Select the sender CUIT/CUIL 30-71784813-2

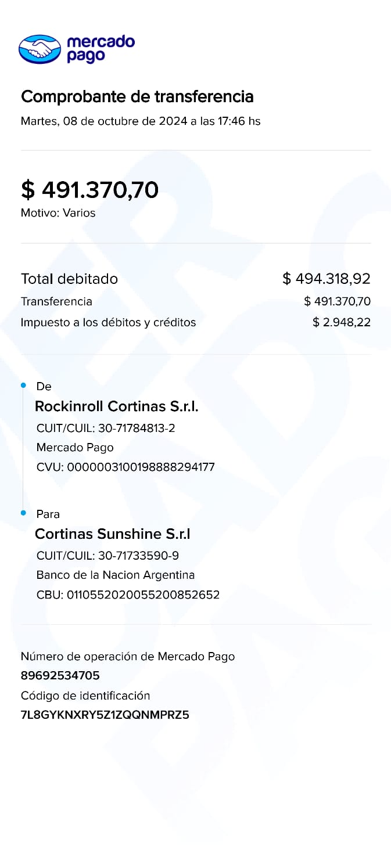(x=106, y=428)
